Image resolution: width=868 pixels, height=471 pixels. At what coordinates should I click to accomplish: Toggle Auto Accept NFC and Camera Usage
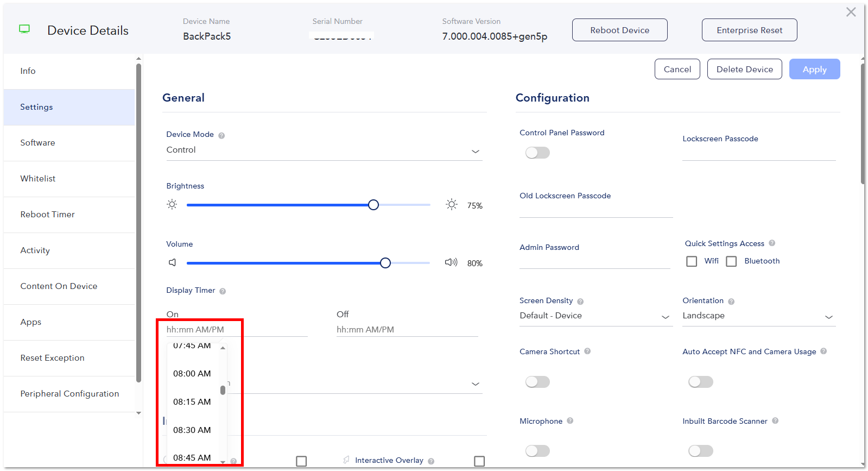[x=700, y=382]
